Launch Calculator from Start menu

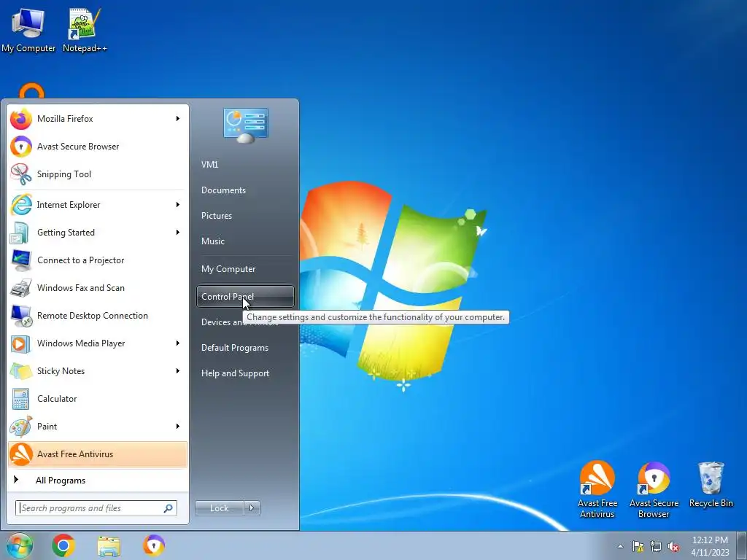click(x=97, y=399)
